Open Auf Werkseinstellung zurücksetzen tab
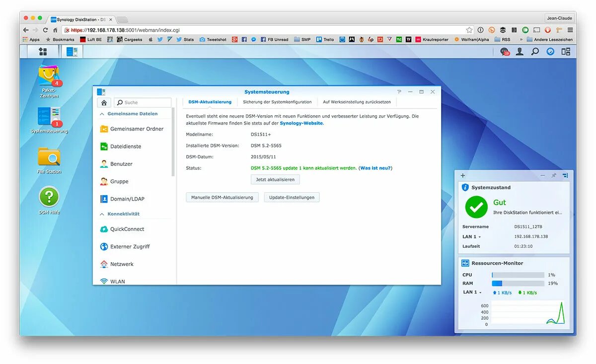Image resolution: width=596 pixels, height=364 pixels. (357, 102)
